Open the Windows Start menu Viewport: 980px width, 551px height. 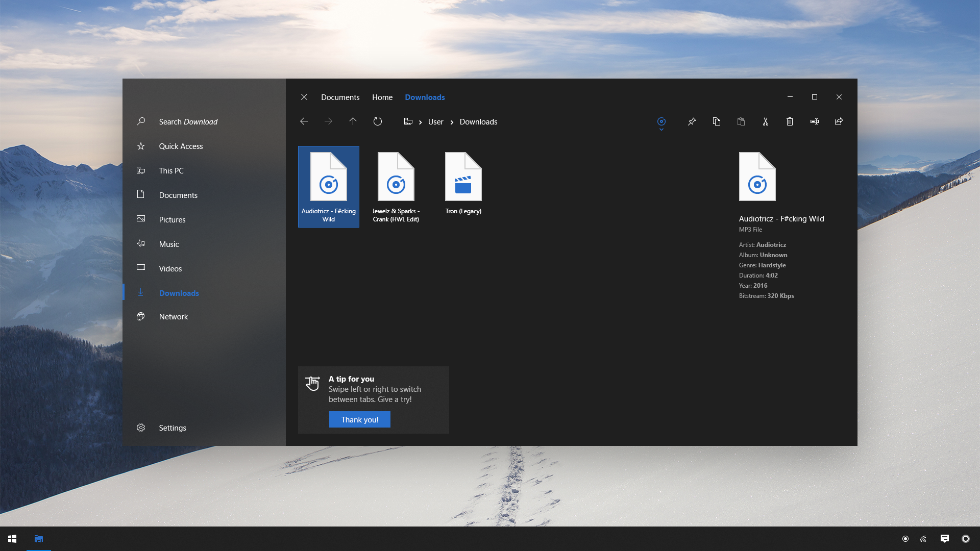12,539
